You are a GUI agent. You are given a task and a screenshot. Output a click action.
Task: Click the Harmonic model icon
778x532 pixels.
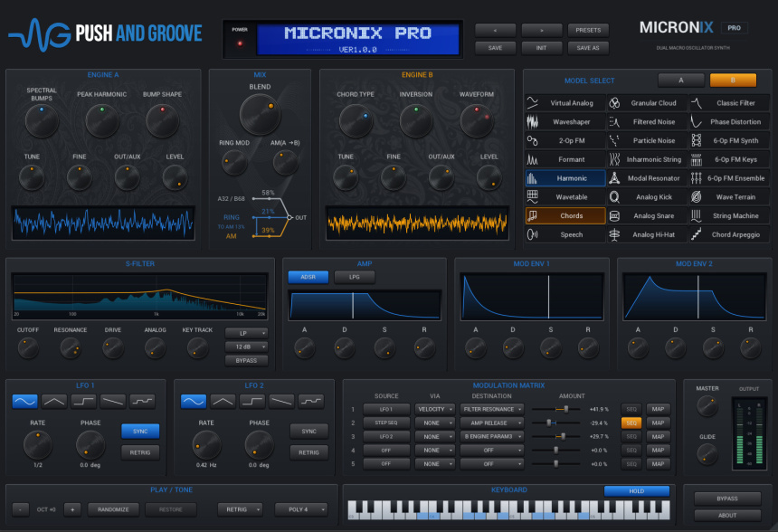click(x=533, y=178)
